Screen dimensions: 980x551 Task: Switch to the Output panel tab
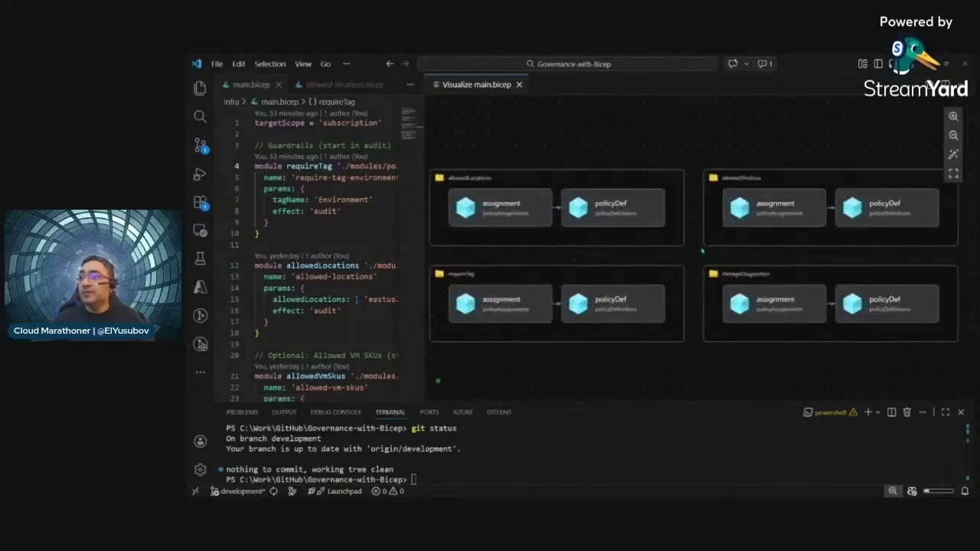[x=284, y=412]
